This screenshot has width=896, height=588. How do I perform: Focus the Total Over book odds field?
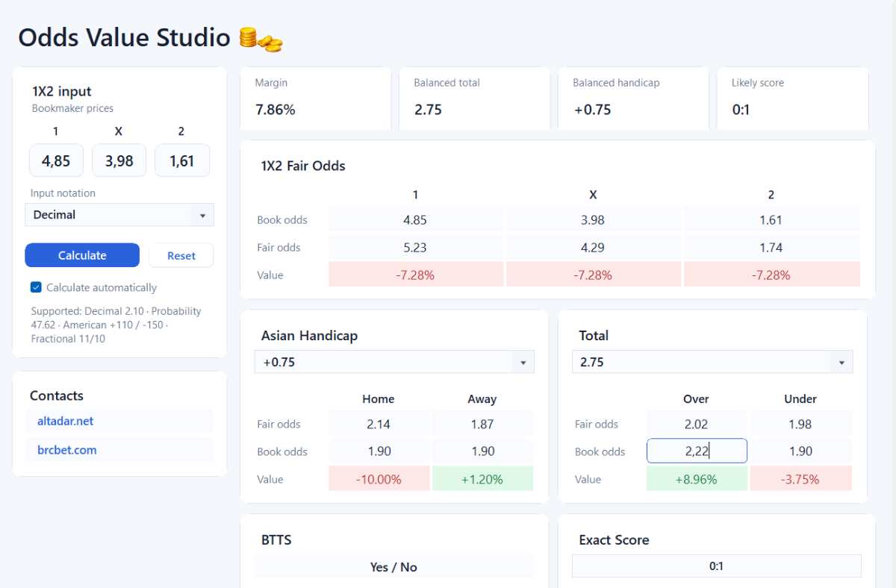pos(697,451)
